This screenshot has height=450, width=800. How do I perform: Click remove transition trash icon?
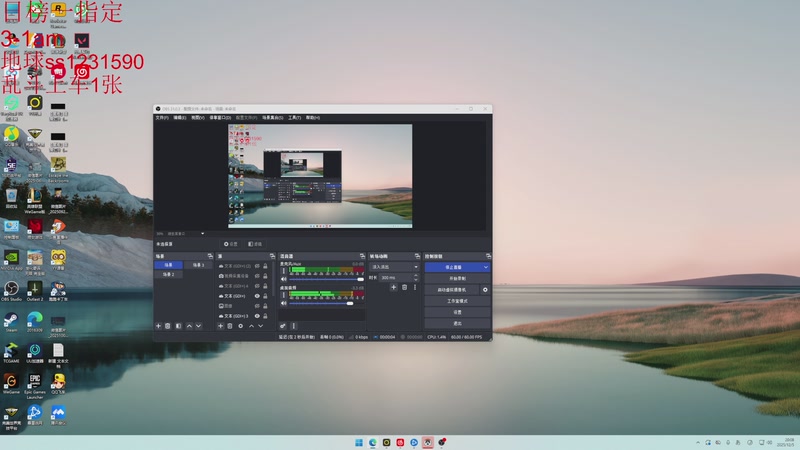[x=404, y=287]
